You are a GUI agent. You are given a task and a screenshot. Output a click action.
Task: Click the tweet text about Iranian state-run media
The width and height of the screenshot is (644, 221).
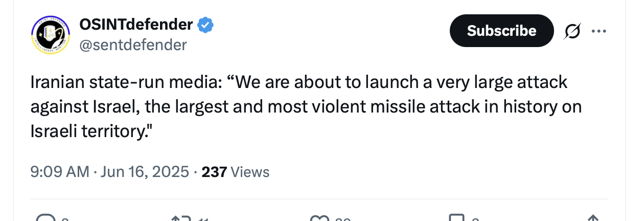(306, 107)
